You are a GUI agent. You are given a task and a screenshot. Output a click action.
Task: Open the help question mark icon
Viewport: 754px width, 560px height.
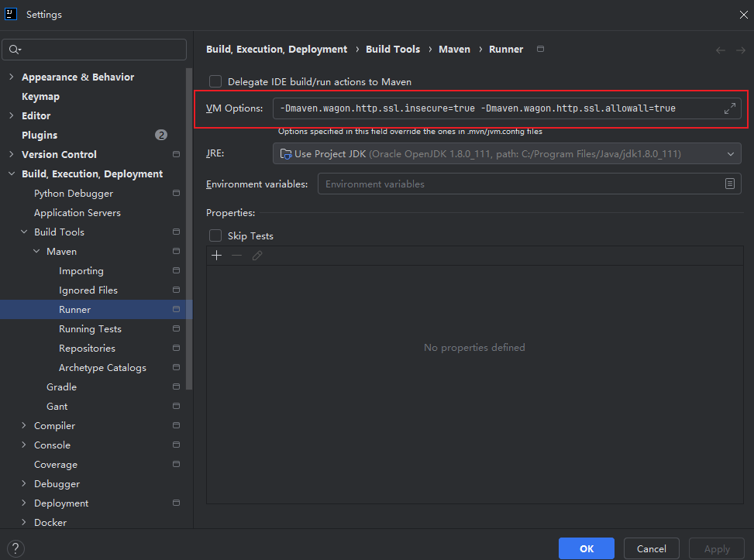(x=15, y=548)
